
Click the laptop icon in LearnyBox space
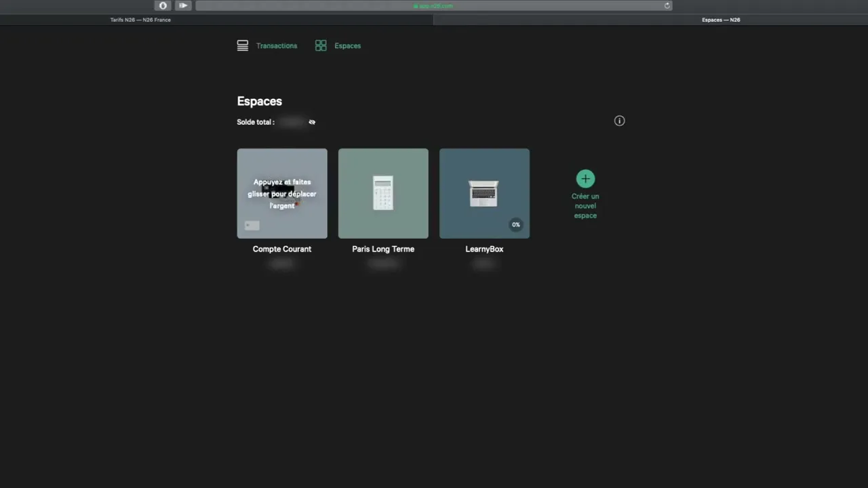point(484,193)
